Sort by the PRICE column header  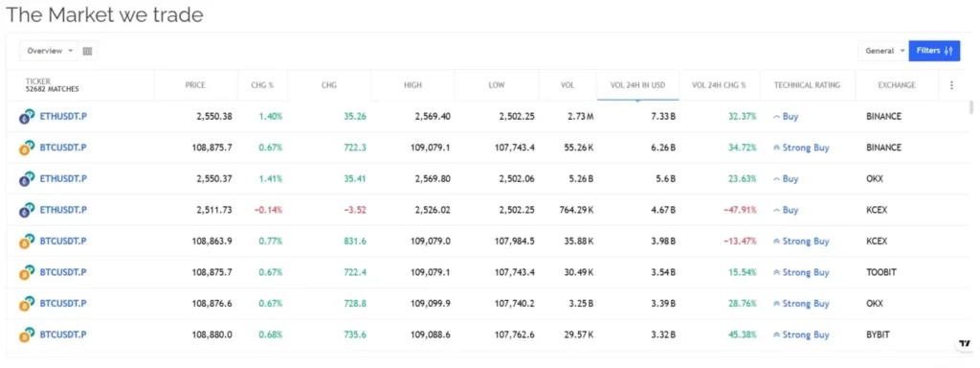point(195,85)
